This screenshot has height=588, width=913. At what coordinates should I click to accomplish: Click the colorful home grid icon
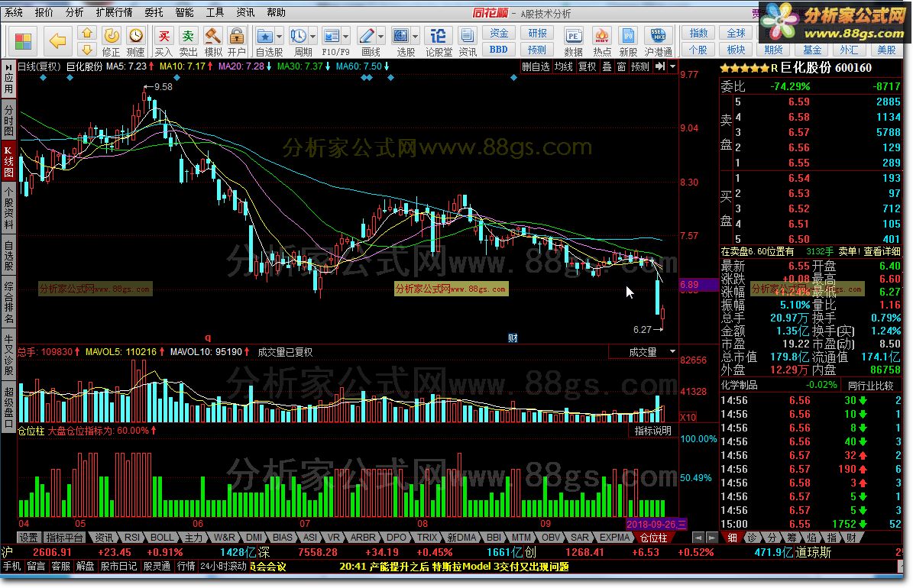tap(23, 41)
